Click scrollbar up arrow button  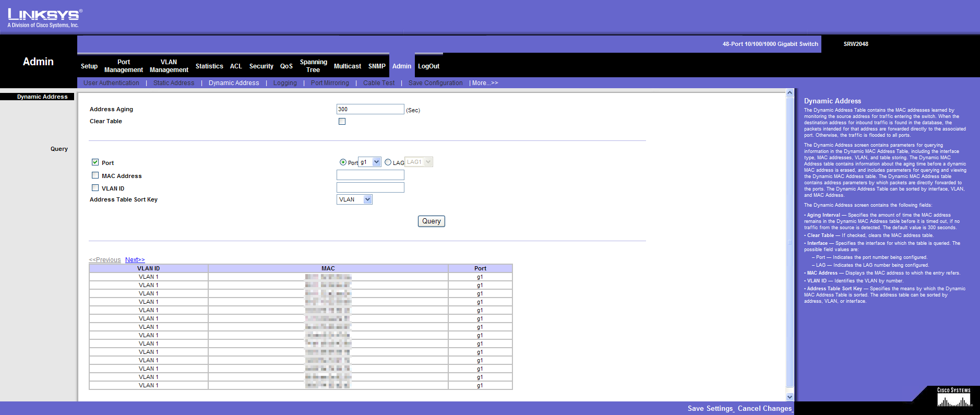(x=790, y=93)
